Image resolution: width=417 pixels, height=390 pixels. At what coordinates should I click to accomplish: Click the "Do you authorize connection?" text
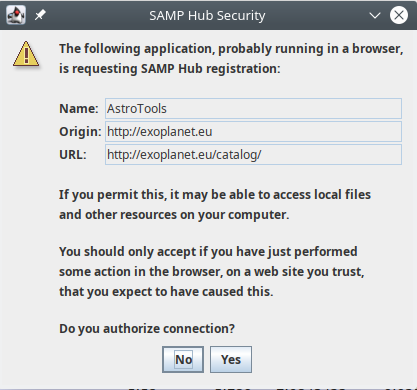coord(147,329)
